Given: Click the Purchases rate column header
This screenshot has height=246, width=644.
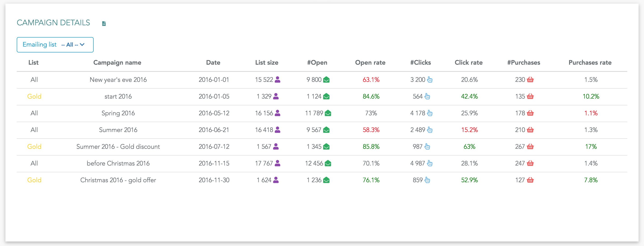Looking at the screenshot, I should [590, 62].
